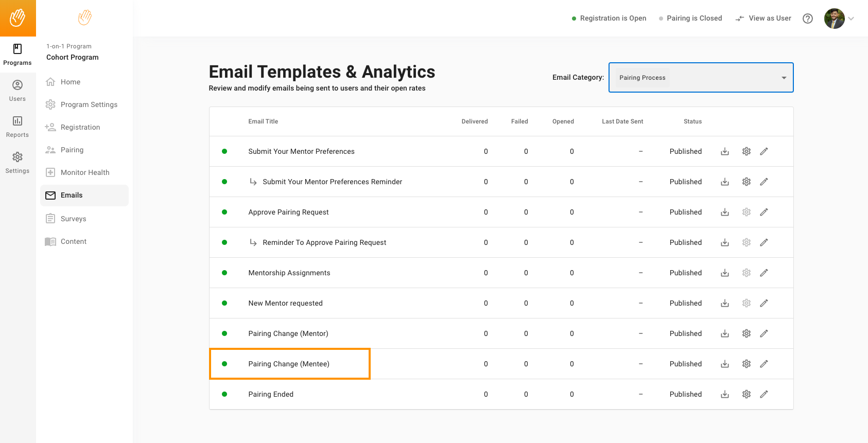Viewport: 868px width, 443px height.
Task: Edit the Approve Pairing Request email template
Action: tap(763, 212)
